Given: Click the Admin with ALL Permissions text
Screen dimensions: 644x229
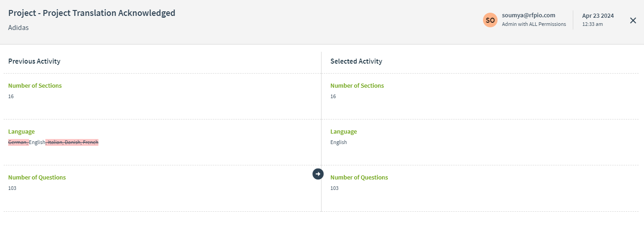Looking at the screenshot, I should [x=534, y=25].
